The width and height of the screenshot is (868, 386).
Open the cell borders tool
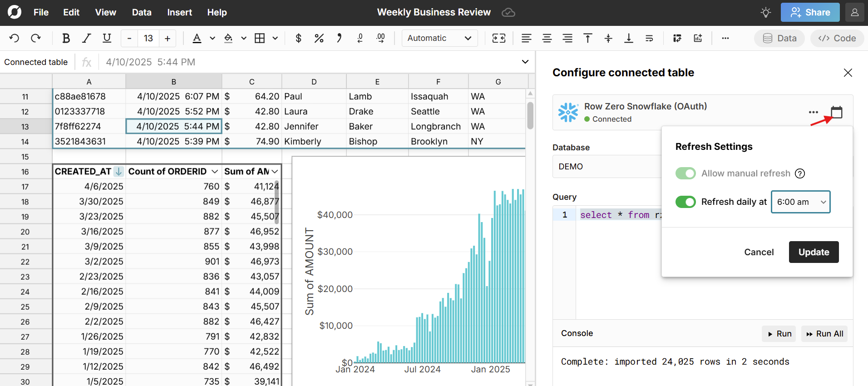pyautogui.click(x=260, y=39)
